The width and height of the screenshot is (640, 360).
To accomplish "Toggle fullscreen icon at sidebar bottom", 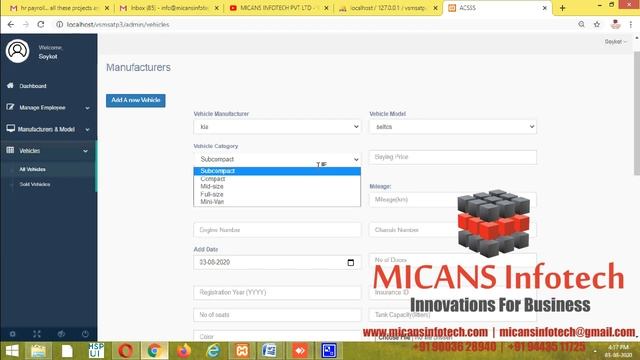I will pyautogui.click(x=37, y=334).
